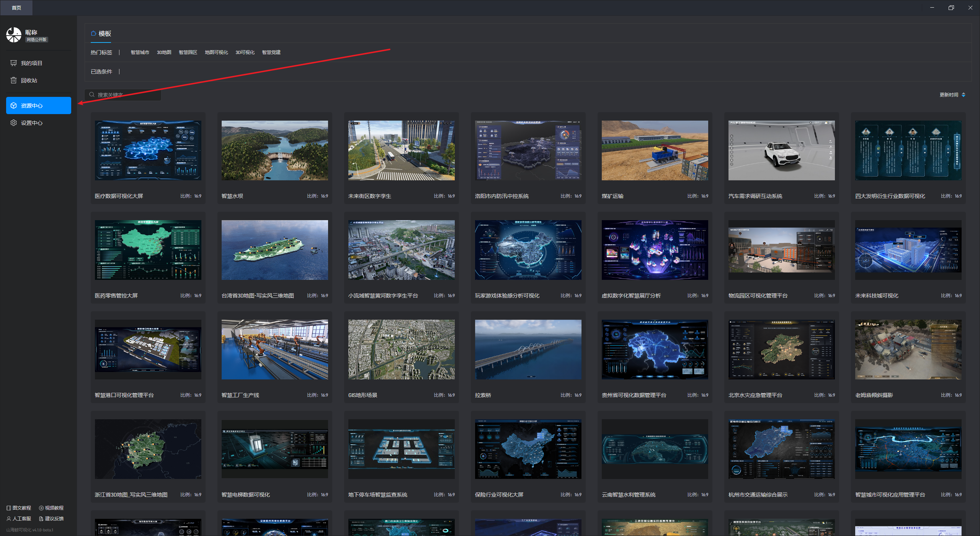
Task: Filter by the 地图可视化 tag
Action: (216, 52)
